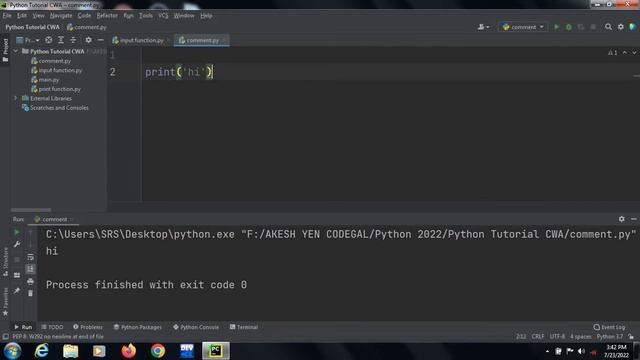This screenshot has height=360, width=640.
Task: Click the JetBrains toolbox colorful icon
Action: (633, 27)
